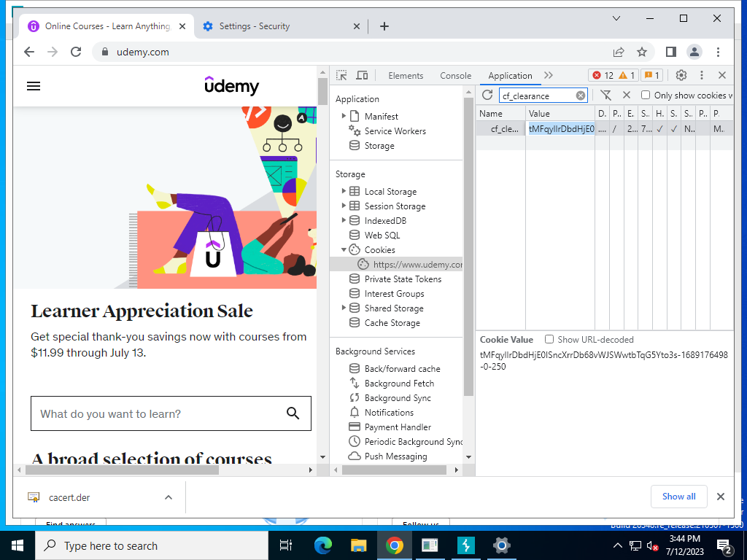This screenshot has height=560, width=747.
Task: View site information via the lock icon
Action: click(x=105, y=52)
